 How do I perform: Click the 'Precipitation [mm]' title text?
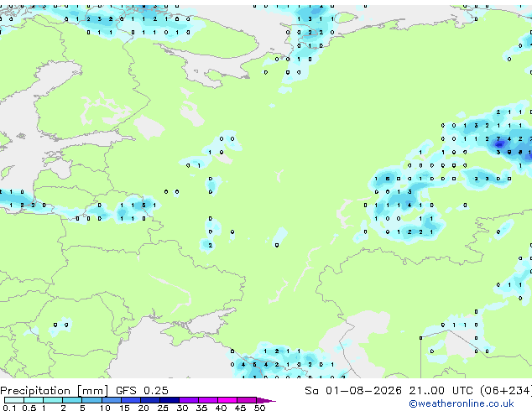(x=55, y=391)
